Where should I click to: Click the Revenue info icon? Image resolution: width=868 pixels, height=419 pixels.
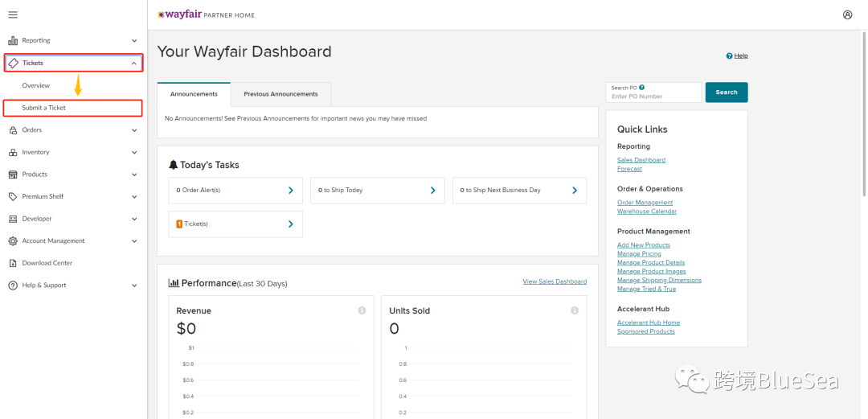pyautogui.click(x=362, y=310)
